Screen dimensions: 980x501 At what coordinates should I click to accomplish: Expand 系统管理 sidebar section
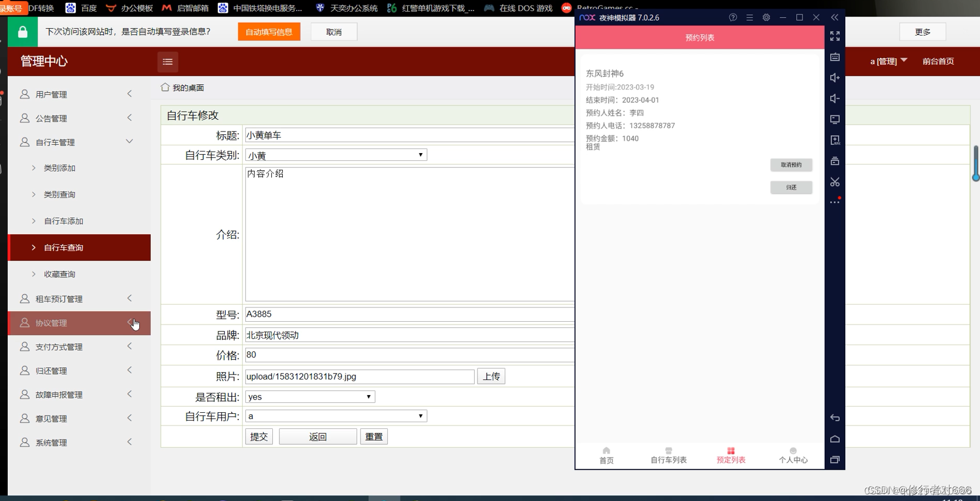click(x=79, y=442)
